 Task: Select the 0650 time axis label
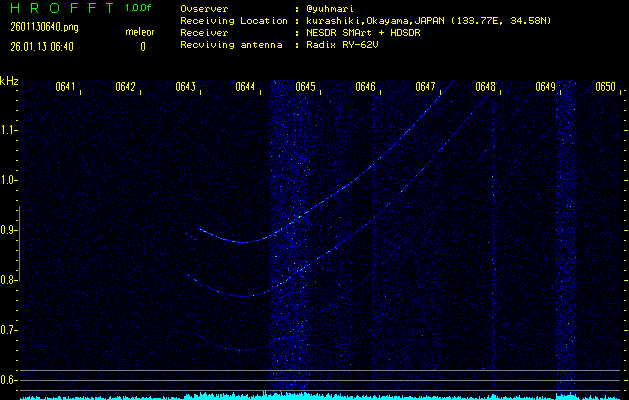point(605,87)
